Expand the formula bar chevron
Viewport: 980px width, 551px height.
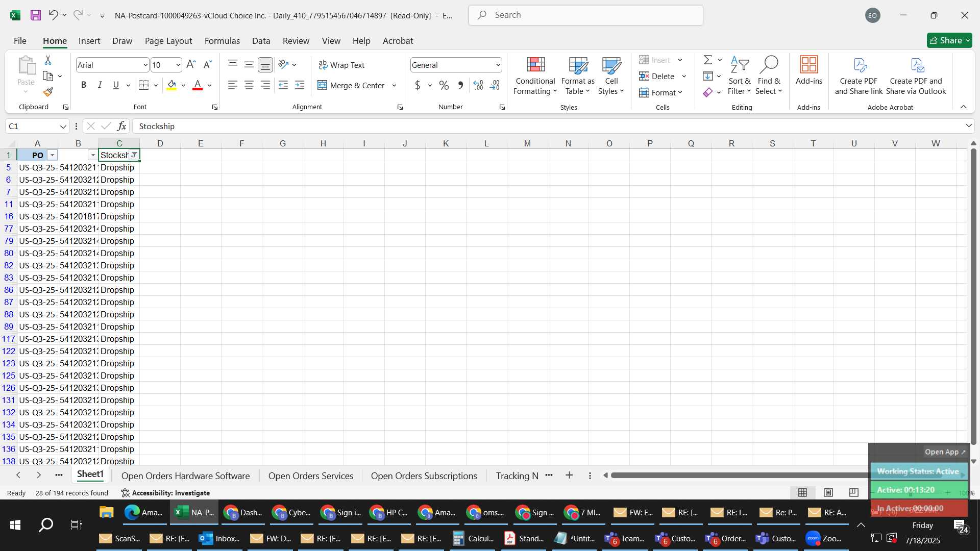click(968, 126)
